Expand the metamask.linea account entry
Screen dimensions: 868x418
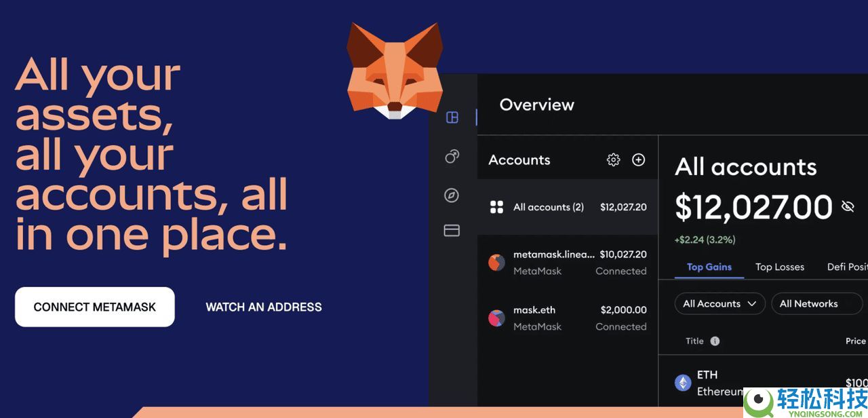click(567, 262)
